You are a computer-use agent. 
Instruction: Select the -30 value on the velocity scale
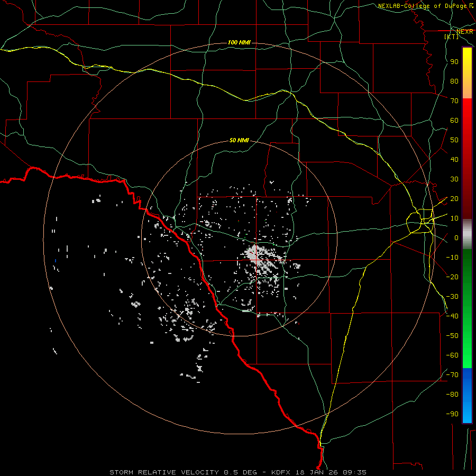point(452,297)
